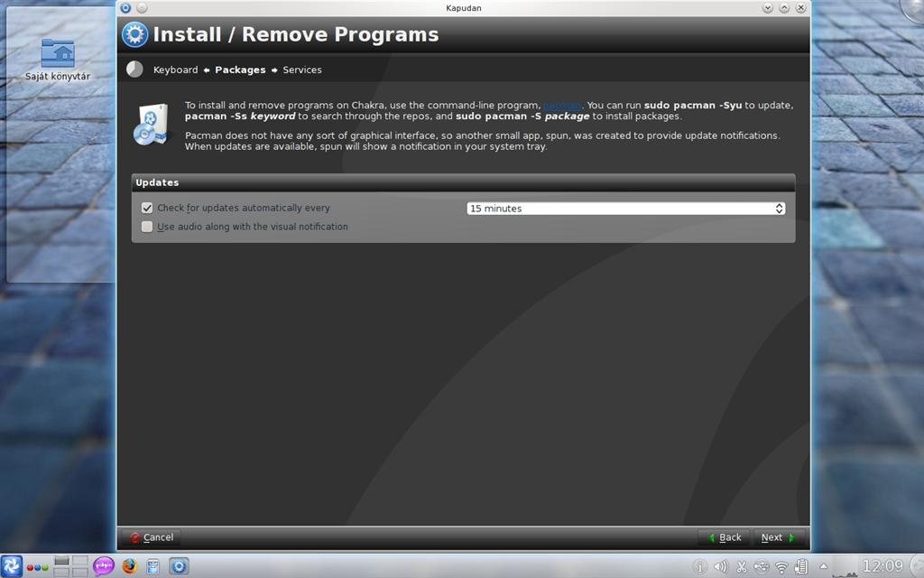Close the Kapudan window
Viewport: 924px width, 578px height.
[x=800, y=7]
